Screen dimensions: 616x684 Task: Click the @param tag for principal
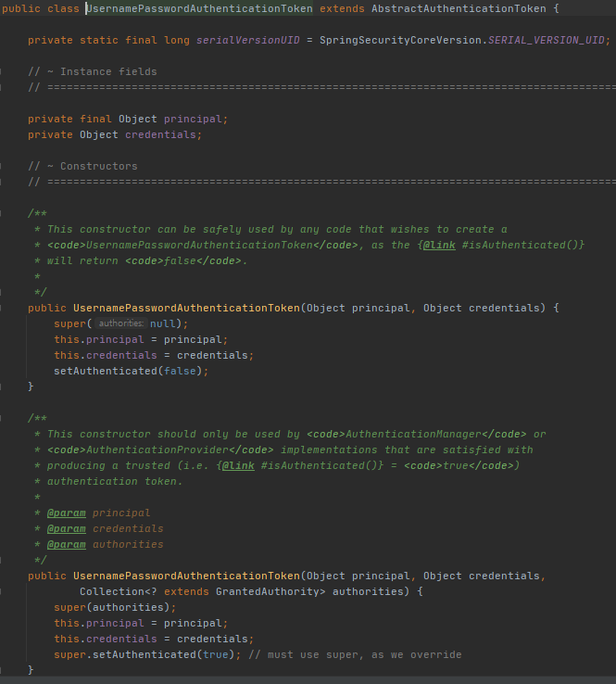[67, 513]
